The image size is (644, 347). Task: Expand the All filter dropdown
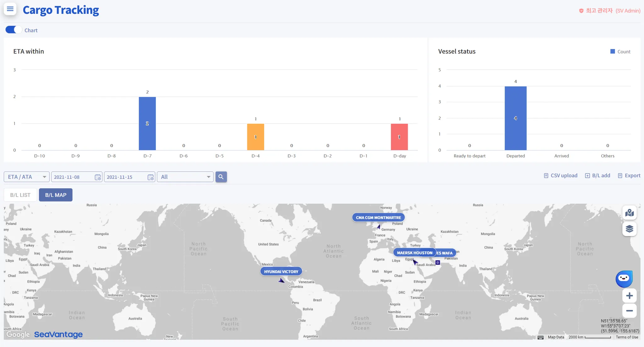pyautogui.click(x=185, y=177)
